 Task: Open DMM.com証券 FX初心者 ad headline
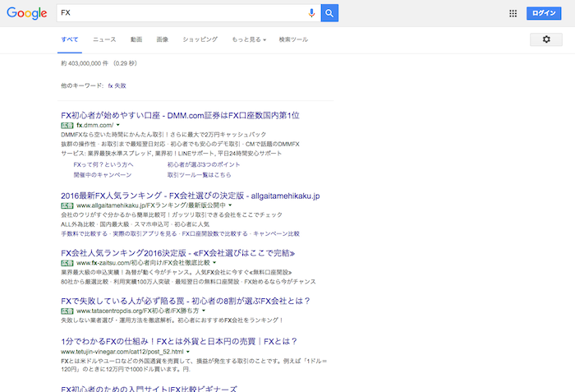[x=180, y=115]
